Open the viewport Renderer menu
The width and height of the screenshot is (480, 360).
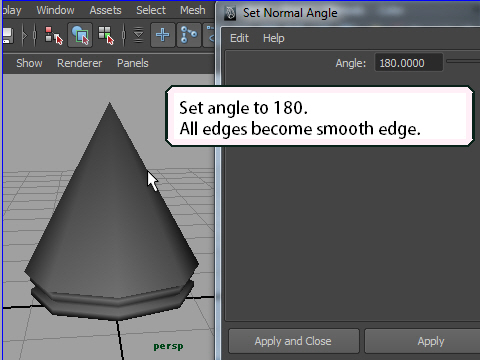(x=79, y=63)
